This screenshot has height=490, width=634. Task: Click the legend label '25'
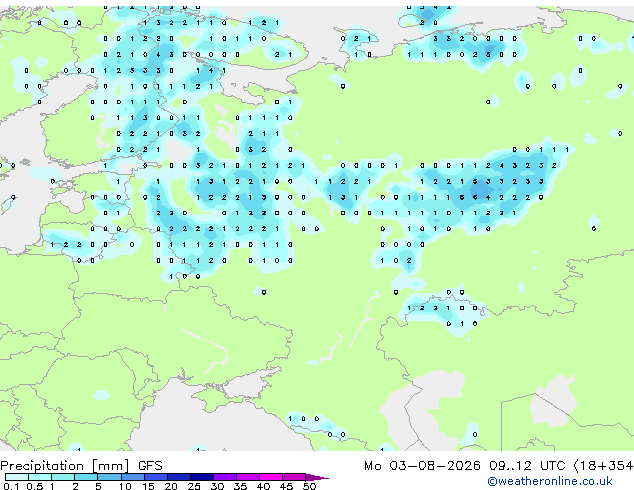coord(194,486)
